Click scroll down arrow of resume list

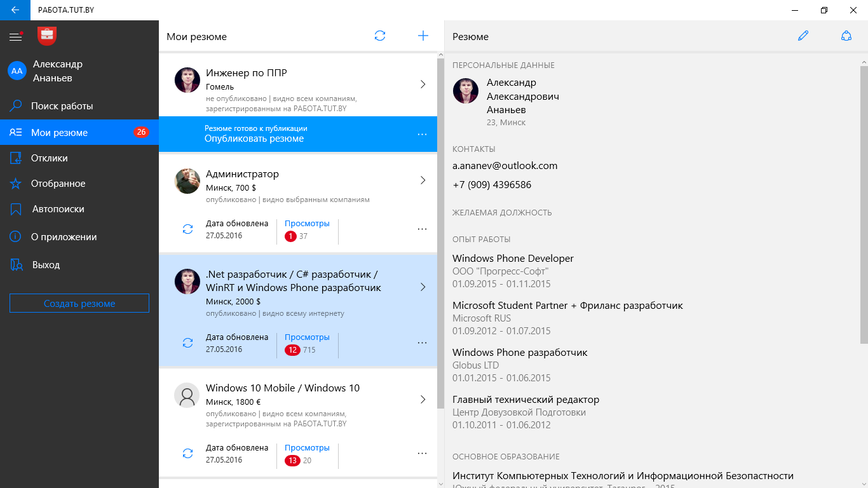click(441, 484)
